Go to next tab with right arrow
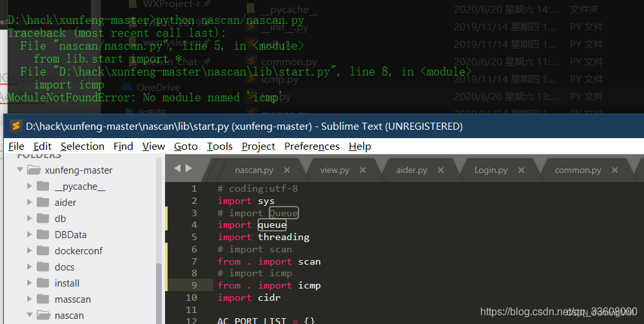Image resolution: width=644 pixels, height=324 pixels. 188,168
